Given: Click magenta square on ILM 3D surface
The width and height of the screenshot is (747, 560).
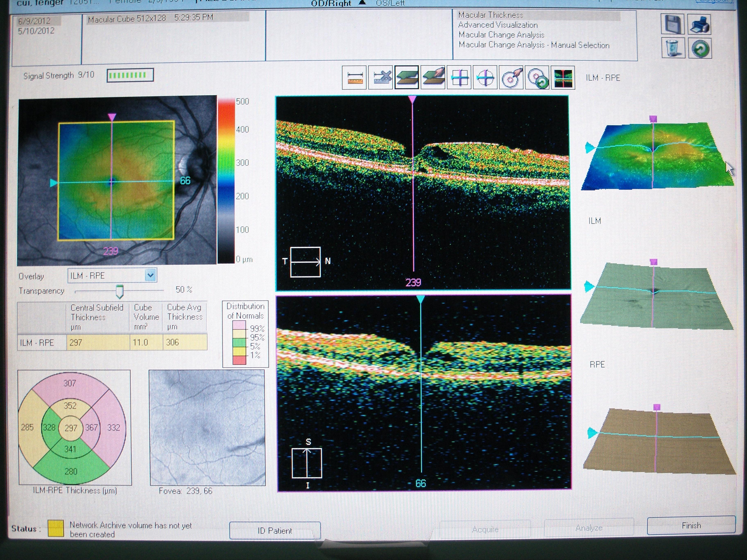Looking at the screenshot, I should tap(653, 262).
